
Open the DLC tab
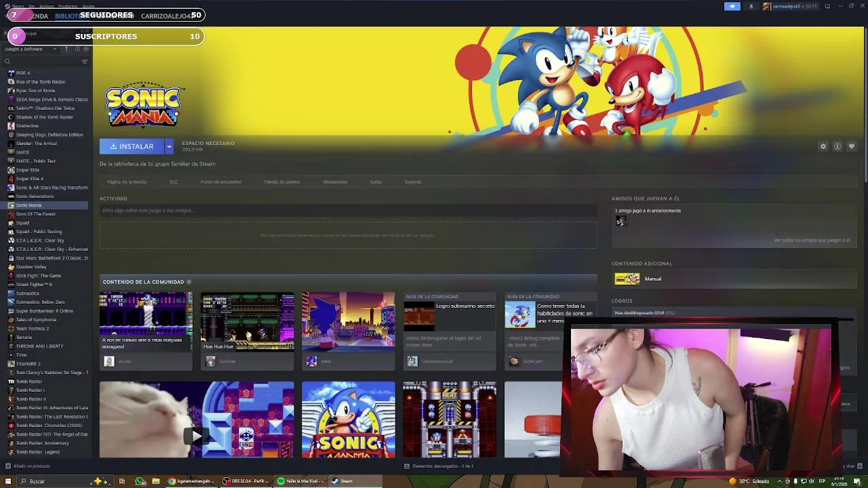tap(174, 182)
